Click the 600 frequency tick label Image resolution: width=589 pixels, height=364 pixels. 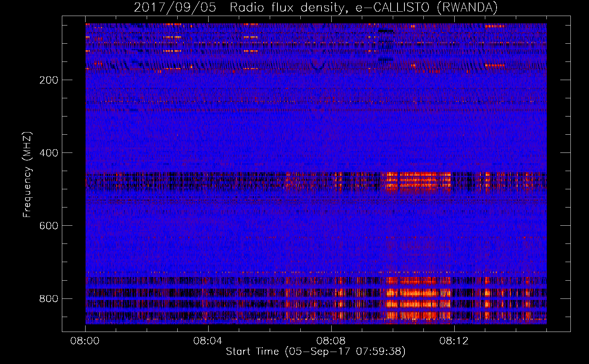click(49, 226)
